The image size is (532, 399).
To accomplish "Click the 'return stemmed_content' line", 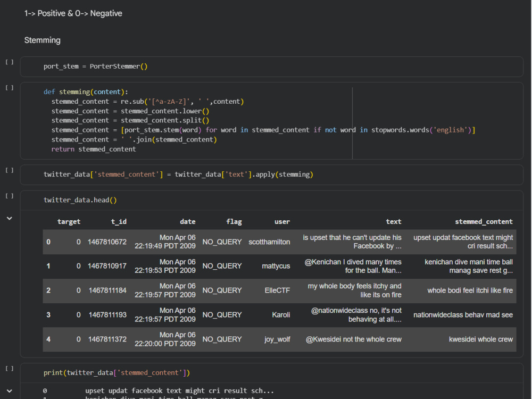I will pyautogui.click(x=94, y=149).
